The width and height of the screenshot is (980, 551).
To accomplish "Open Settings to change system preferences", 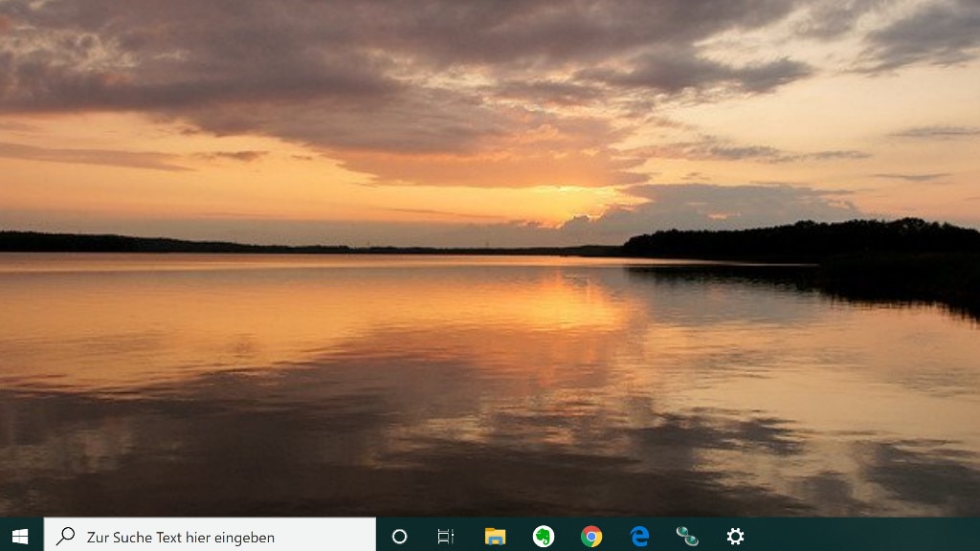I will (734, 537).
